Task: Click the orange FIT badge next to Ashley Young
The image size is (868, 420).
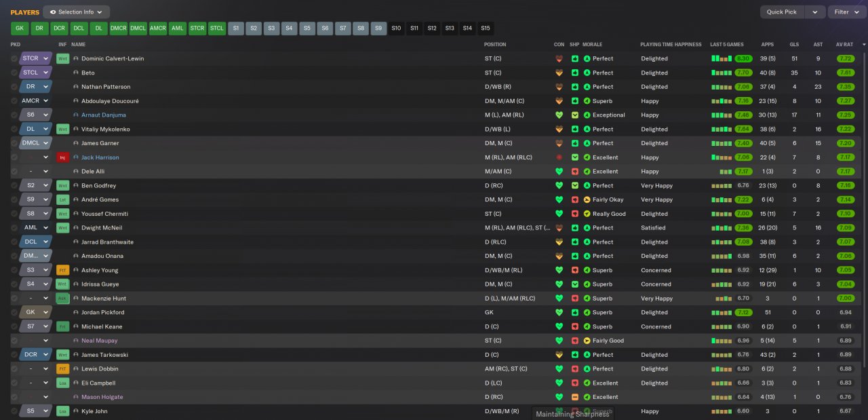Action: (x=63, y=270)
